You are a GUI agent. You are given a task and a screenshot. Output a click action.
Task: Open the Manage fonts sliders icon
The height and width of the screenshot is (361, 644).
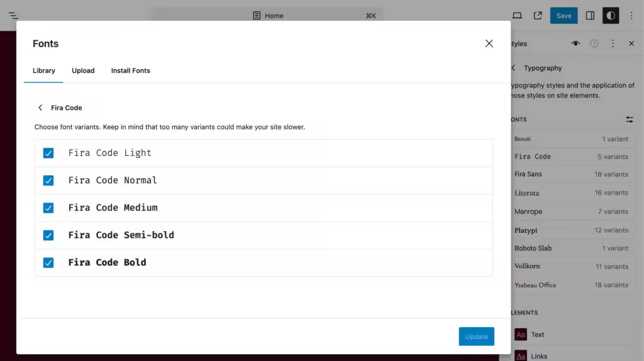click(x=629, y=119)
